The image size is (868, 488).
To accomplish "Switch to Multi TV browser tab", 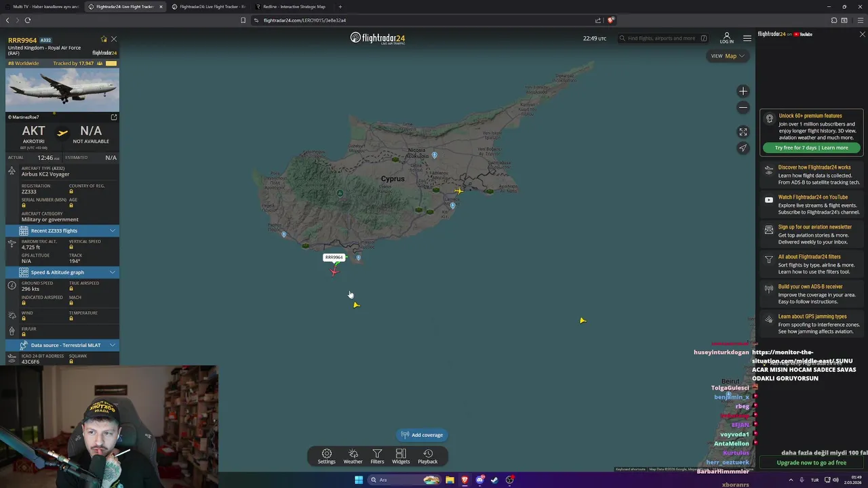I will coord(41,7).
